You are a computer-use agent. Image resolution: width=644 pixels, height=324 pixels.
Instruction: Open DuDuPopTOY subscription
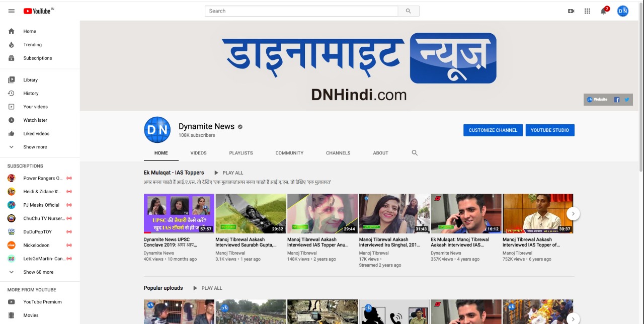pos(40,232)
